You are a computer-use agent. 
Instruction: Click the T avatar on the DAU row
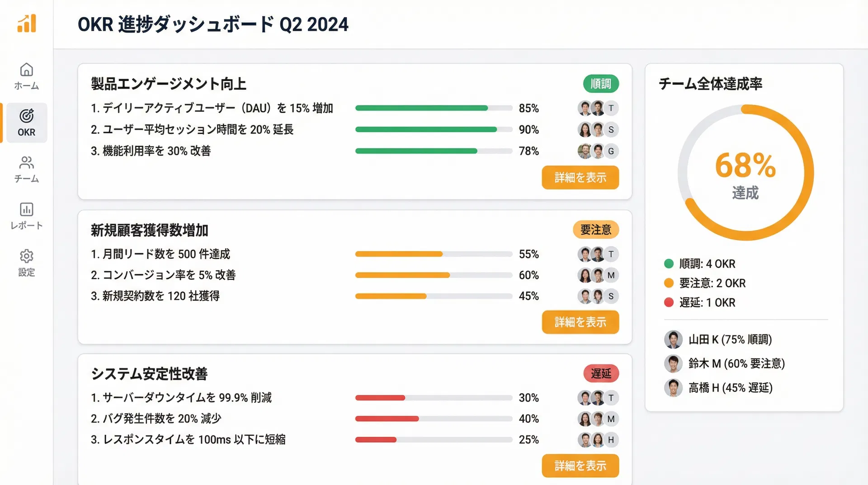click(x=611, y=108)
